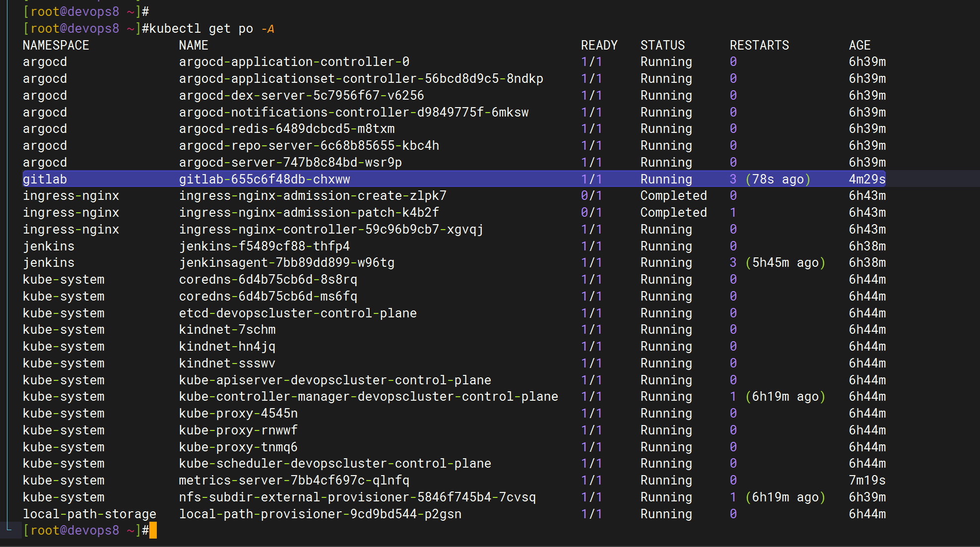The image size is (980, 547).
Task: Select pod etcd-devopscluster-control-plane
Action: click(x=298, y=313)
